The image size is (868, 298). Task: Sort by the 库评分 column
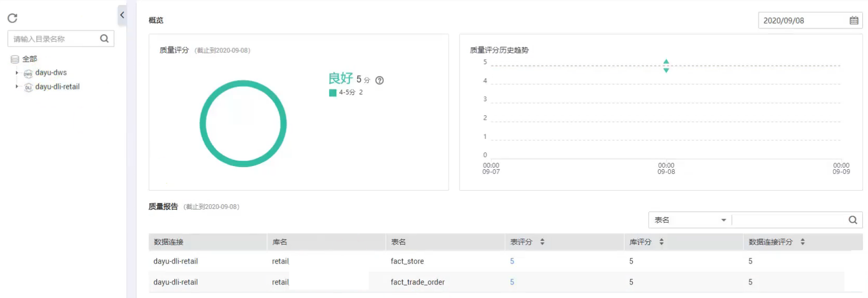tap(662, 242)
